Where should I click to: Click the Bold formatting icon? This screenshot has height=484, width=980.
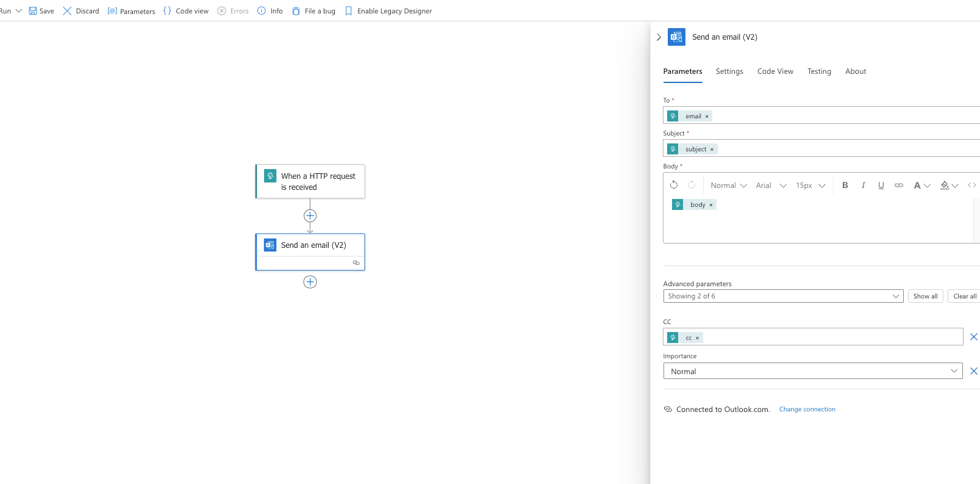tap(845, 186)
